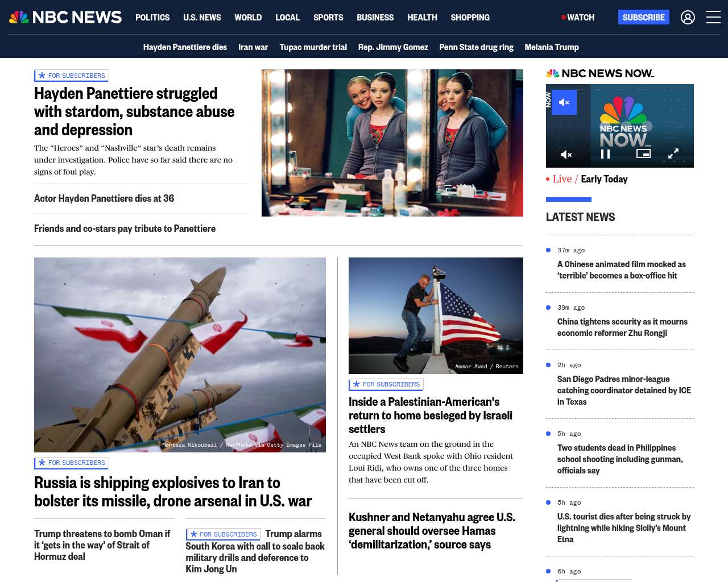Open the Shopping section

click(x=470, y=18)
